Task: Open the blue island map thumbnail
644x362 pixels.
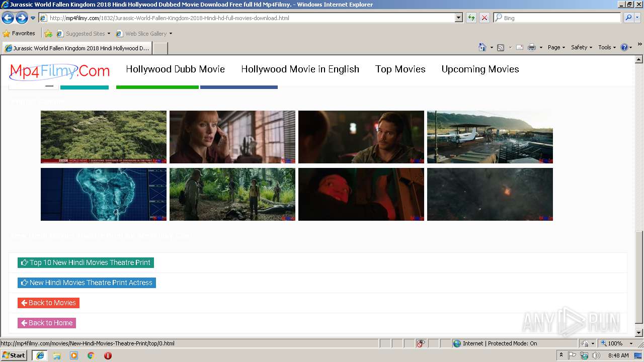Action: pos(104,195)
